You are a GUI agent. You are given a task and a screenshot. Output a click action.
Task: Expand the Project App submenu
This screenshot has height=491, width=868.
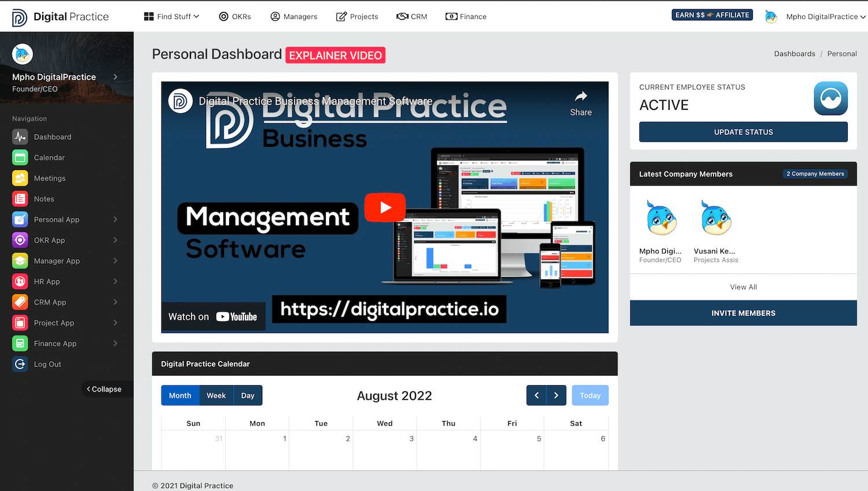tap(115, 323)
